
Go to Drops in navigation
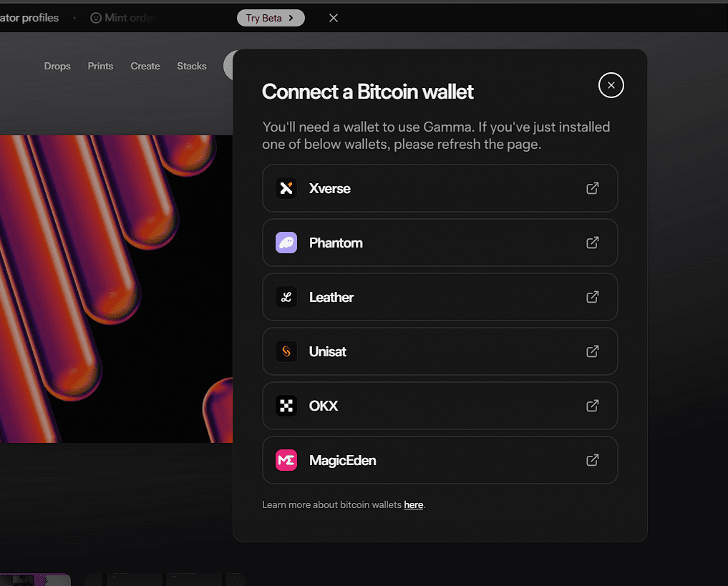coord(57,66)
